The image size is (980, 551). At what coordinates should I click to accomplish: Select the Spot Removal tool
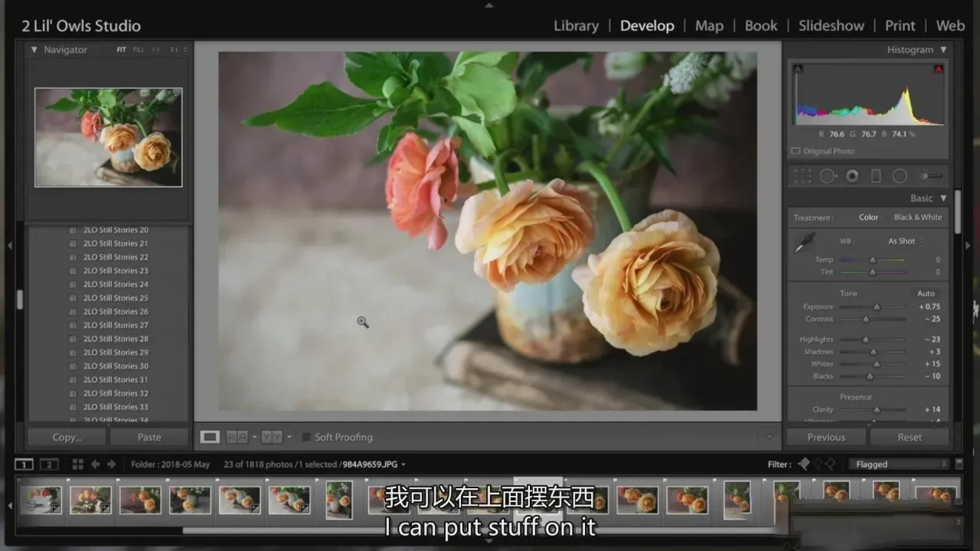pos(828,176)
